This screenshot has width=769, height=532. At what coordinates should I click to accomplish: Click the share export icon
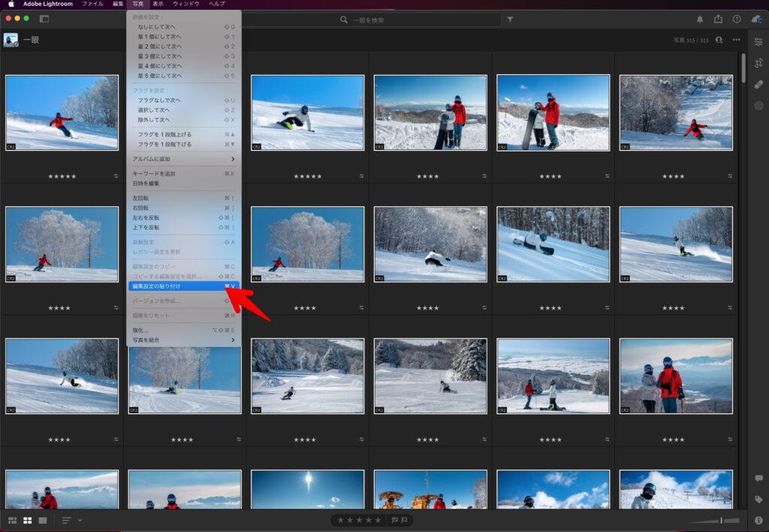click(x=718, y=19)
